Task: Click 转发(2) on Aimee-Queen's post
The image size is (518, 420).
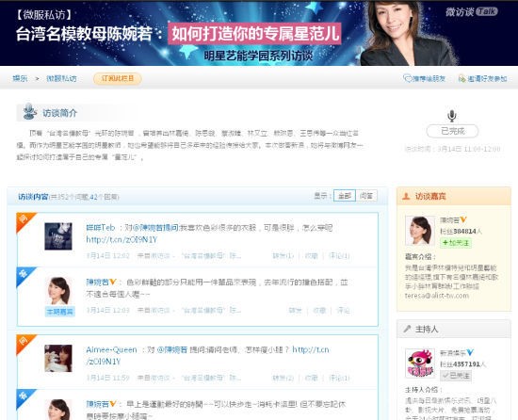Action: click(283, 378)
